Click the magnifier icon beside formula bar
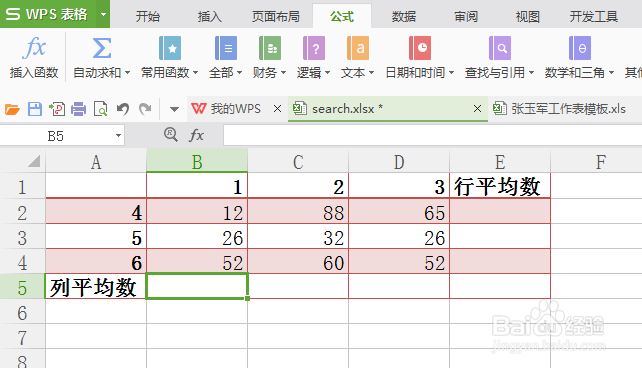This screenshot has width=642, height=368. [x=171, y=134]
